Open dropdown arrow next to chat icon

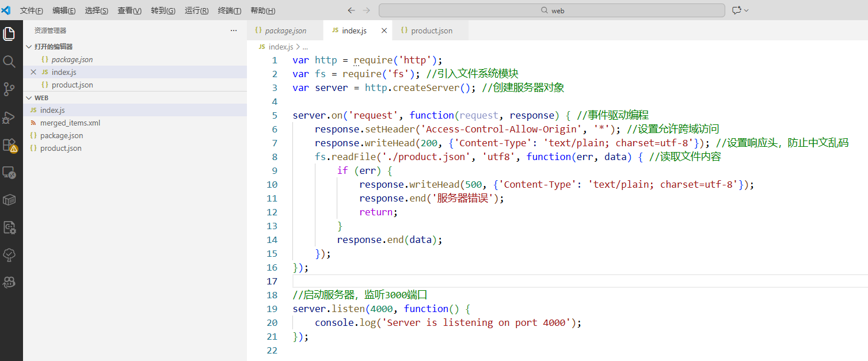[x=747, y=10]
